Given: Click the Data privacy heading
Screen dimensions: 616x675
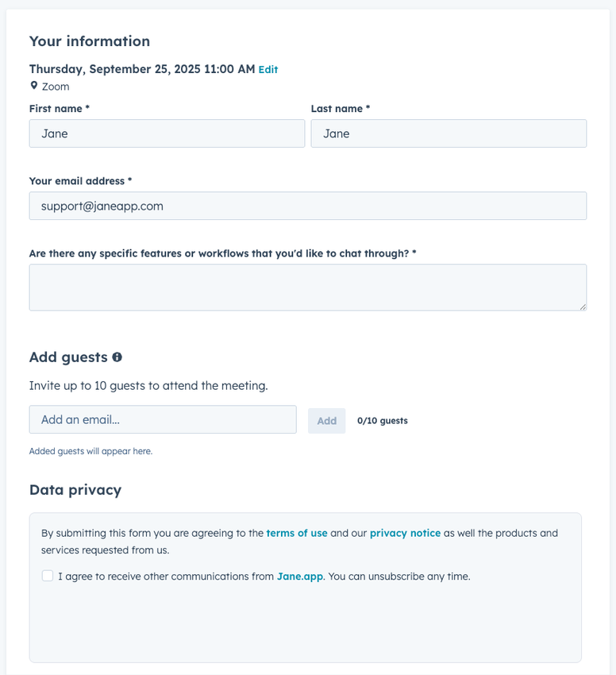Looking at the screenshot, I should pos(75,490).
